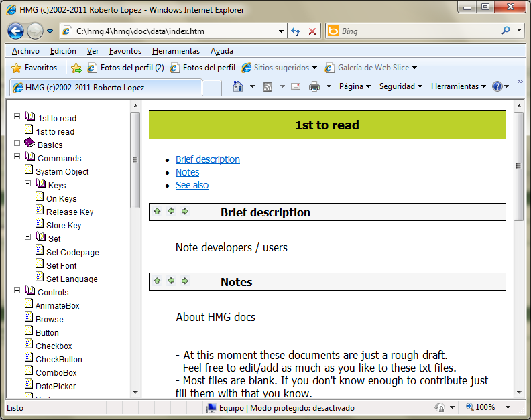Viewport: 531px width, 420px height.
Task: Click the open book icon beside Controls
Action: 29,290
